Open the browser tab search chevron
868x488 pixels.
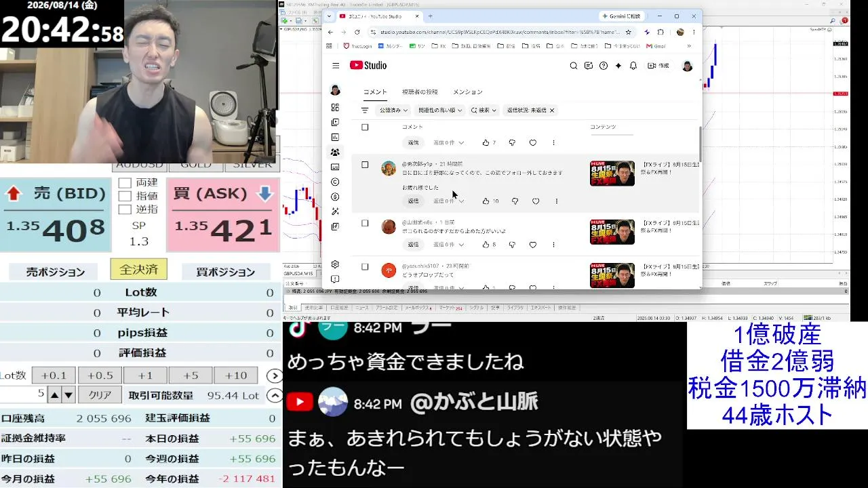(x=329, y=16)
